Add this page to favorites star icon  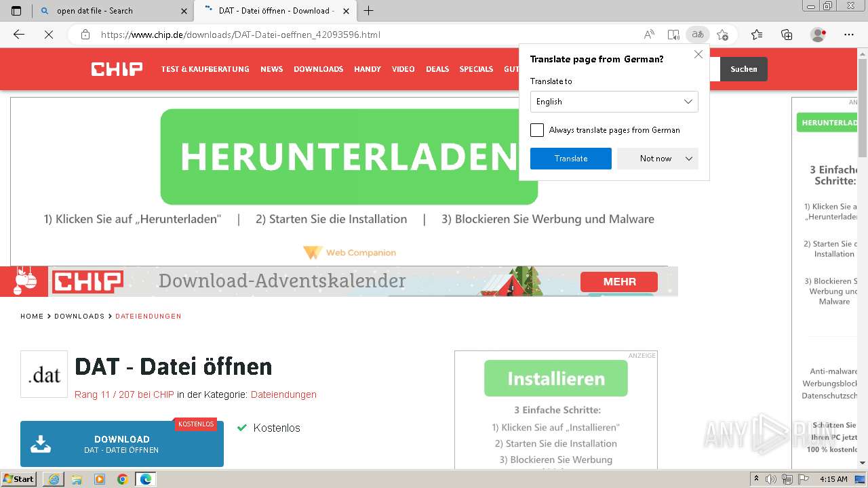click(x=722, y=35)
